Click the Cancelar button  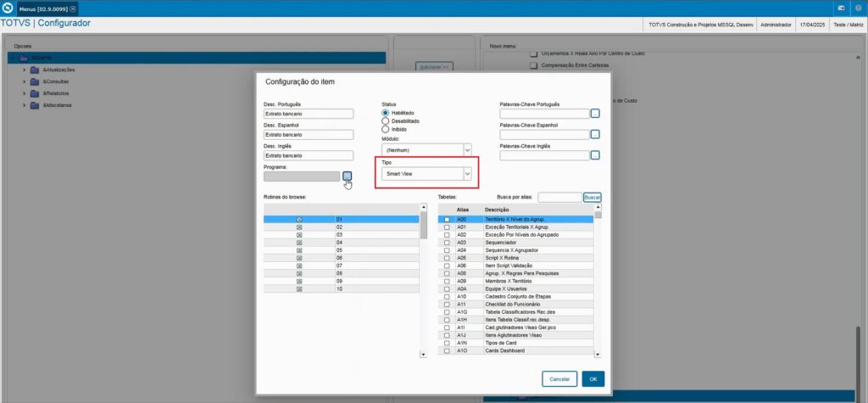559,379
